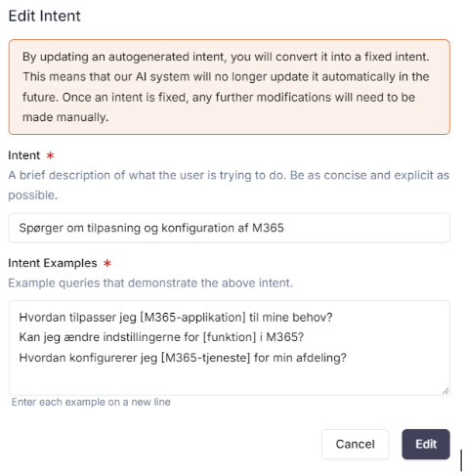Click the orange autogenerated intent warning banner
This screenshot has height=476, width=465.
pos(229,87)
